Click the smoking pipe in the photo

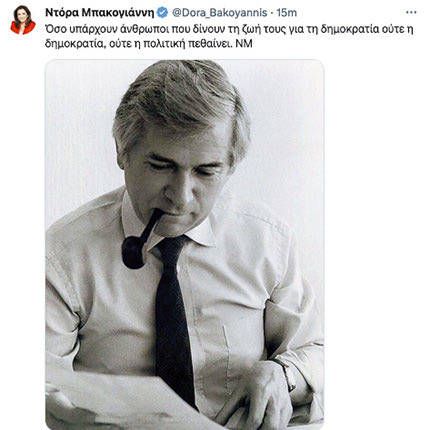[141, 240]
